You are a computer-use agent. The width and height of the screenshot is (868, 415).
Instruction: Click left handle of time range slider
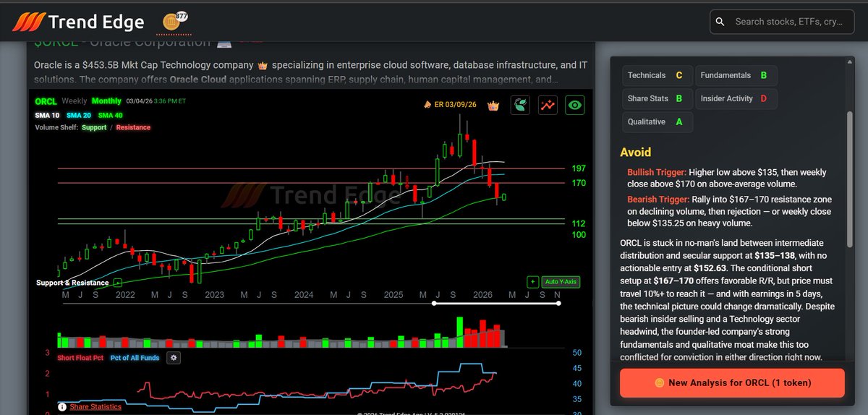coord(434,303)
